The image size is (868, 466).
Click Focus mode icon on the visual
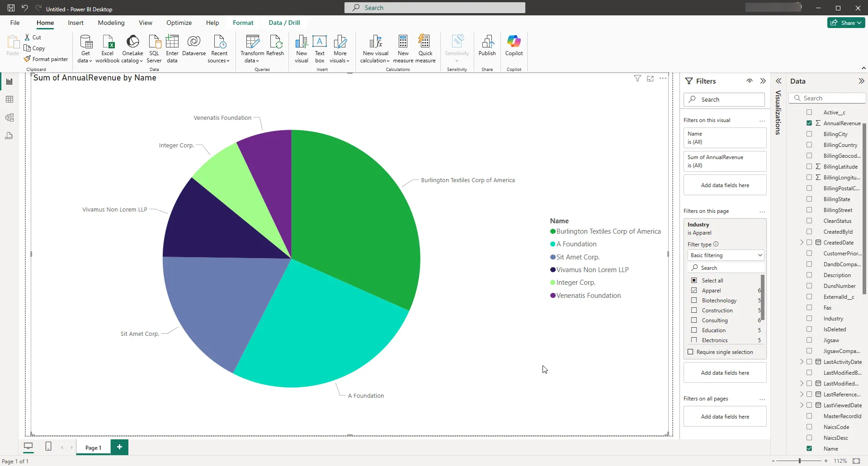point(650,79)
